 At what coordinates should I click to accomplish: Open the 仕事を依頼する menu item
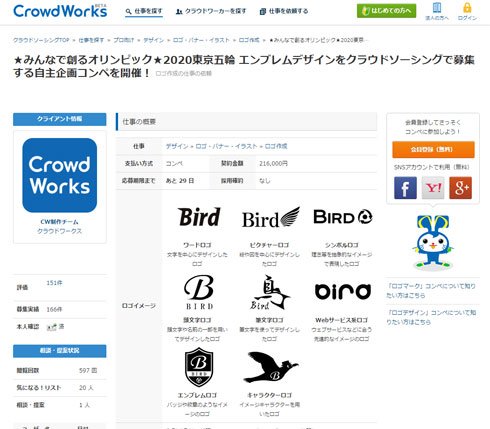point(284,11)
